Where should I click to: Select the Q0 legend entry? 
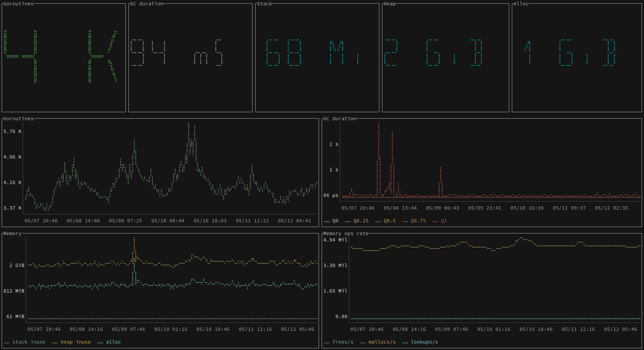click(x=331, y=221)
